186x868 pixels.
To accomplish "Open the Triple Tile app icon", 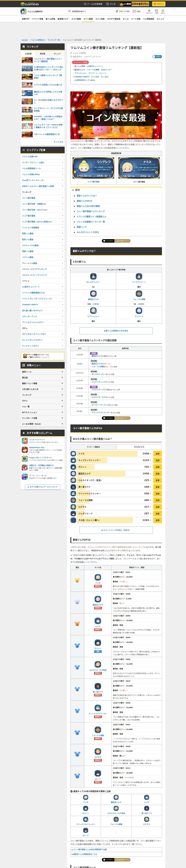I will (x=25, y=459).
